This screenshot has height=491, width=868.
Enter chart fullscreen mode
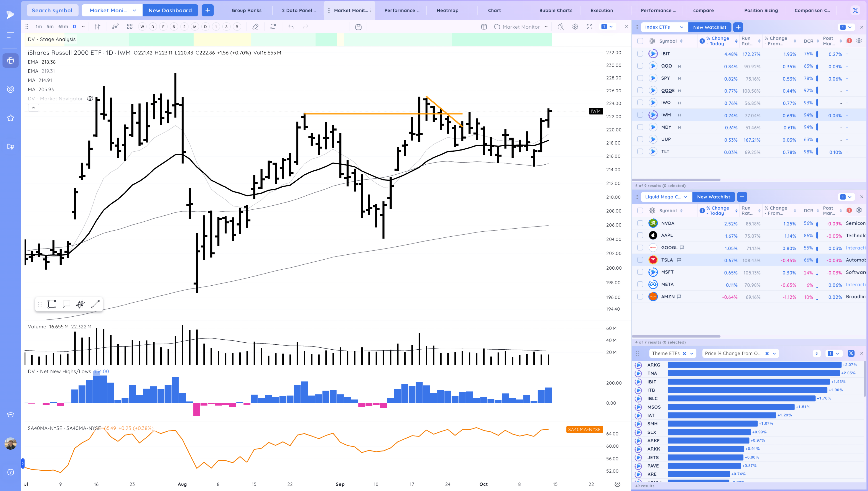589,27
